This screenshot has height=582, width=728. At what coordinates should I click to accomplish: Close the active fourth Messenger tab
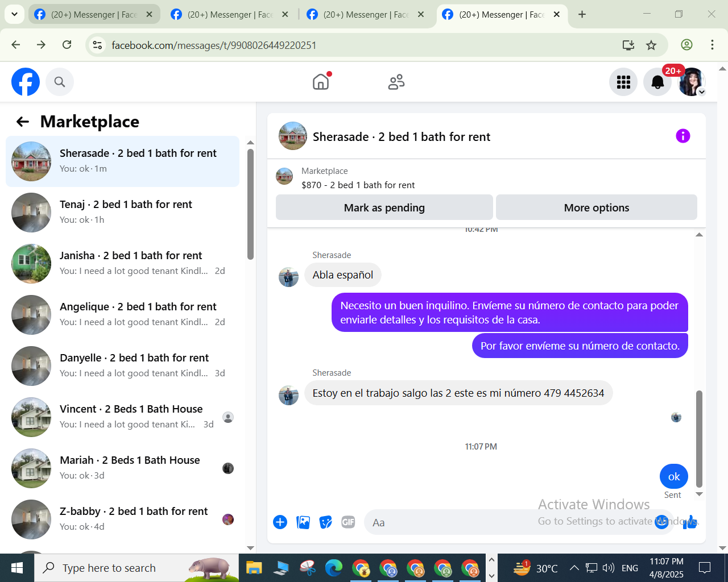[x=556, y=14]
